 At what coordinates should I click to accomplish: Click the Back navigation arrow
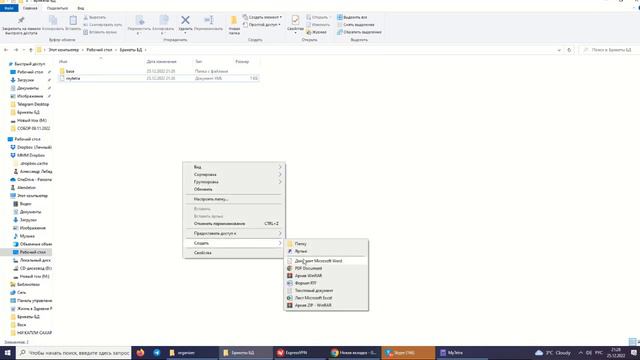(6, 50)
